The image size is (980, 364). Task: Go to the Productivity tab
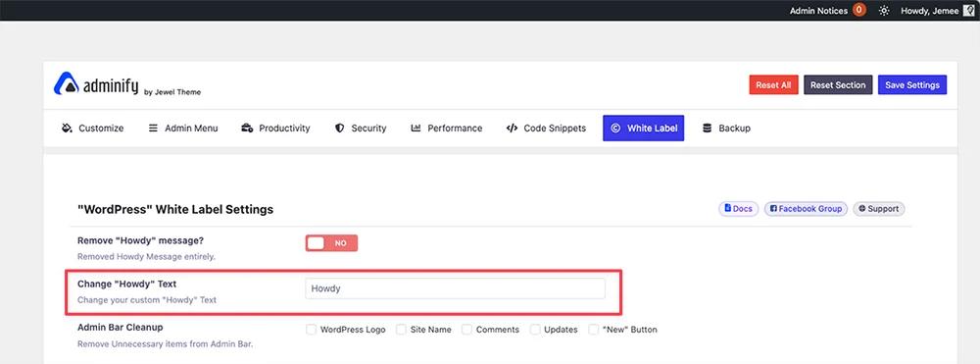click(275, 129)
